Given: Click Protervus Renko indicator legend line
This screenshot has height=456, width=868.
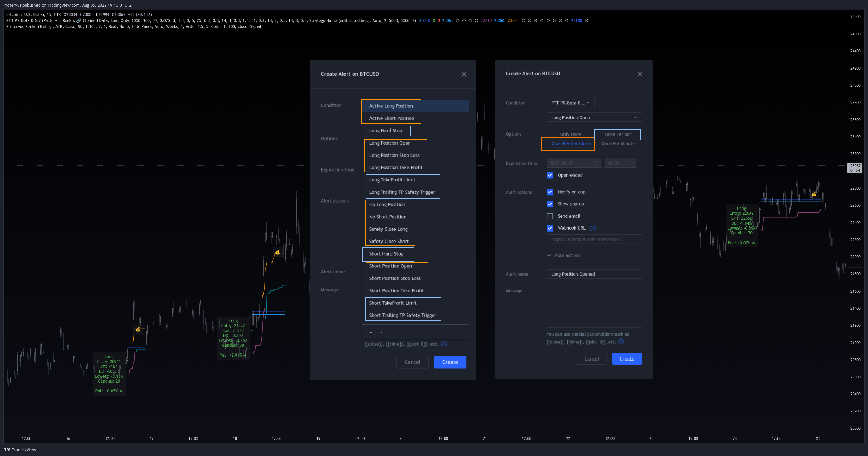Looking at the screenshot, I should (x=134, y=27).
